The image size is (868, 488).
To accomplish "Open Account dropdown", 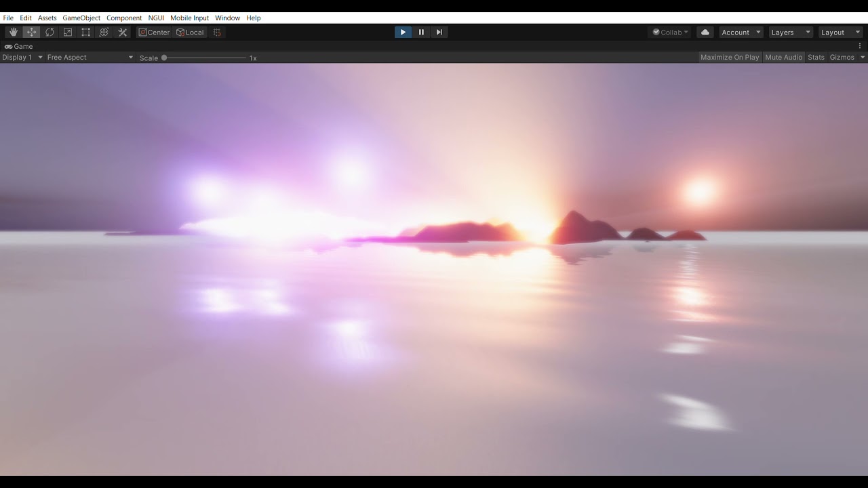I will coord(741,33).
